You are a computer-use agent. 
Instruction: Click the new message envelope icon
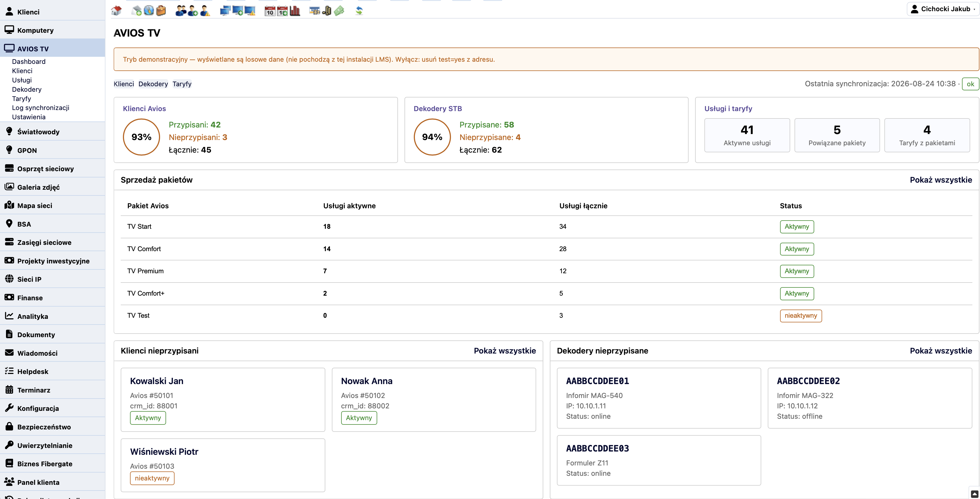pos(137,11)
